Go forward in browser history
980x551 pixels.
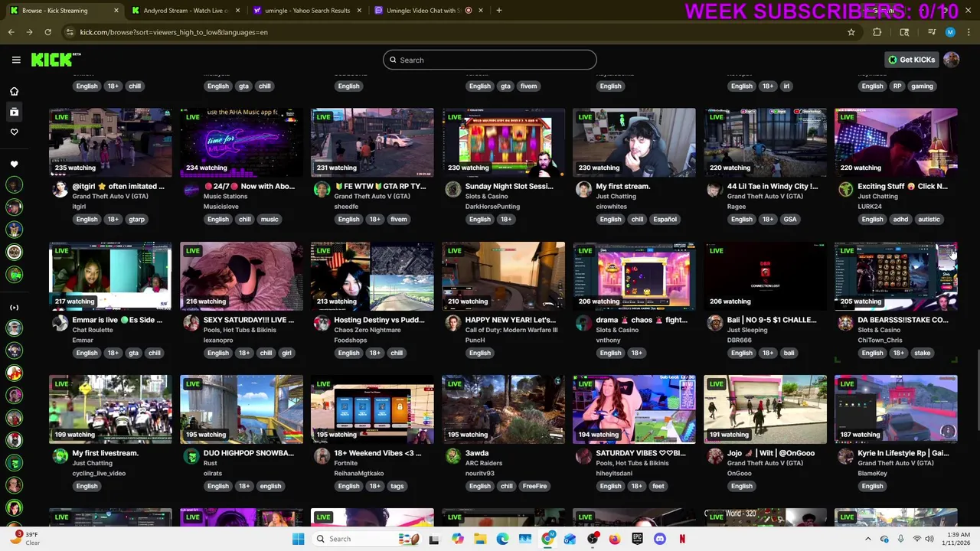30,32
